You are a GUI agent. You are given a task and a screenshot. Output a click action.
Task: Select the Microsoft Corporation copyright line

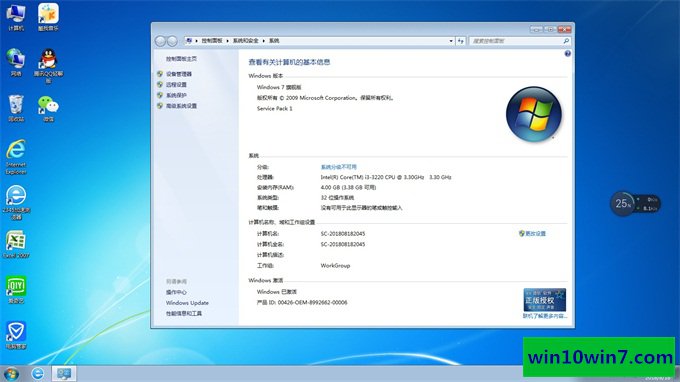325,98
